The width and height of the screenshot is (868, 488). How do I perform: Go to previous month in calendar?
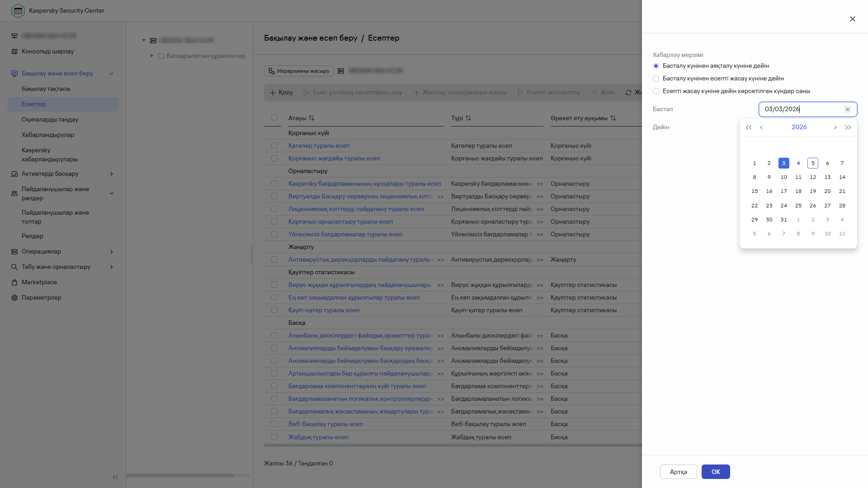pos(761,127)
